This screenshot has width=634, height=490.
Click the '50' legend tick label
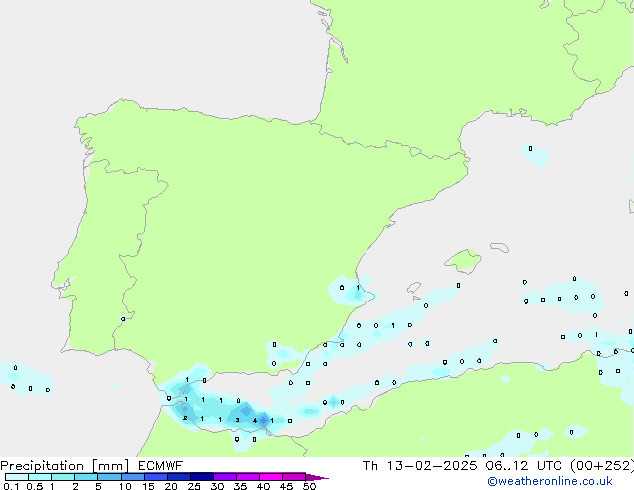[x=309, y=486]
